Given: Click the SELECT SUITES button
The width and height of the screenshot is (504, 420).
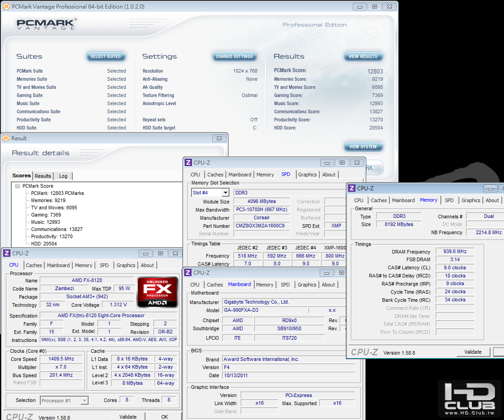Looking at the screenshot, I should click(x=105, y=56).
